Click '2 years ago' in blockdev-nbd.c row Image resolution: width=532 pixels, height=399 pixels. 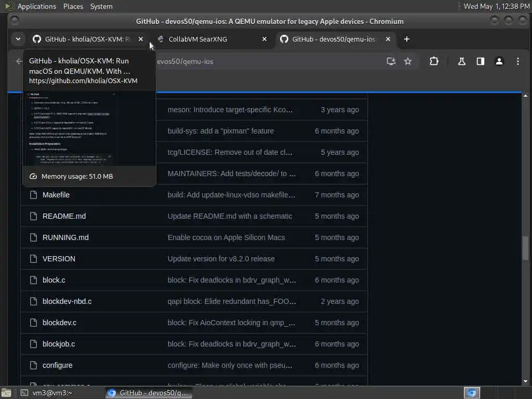(340, 301)
